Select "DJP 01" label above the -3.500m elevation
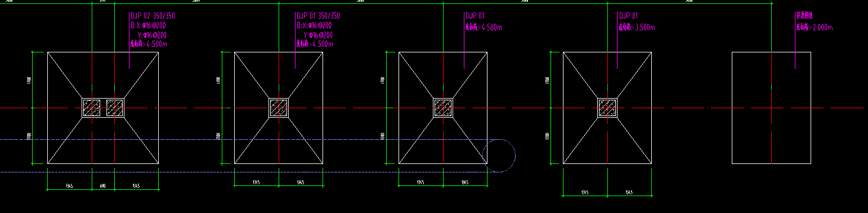Screen dimensions: 868x213 [x=628, y=16]
